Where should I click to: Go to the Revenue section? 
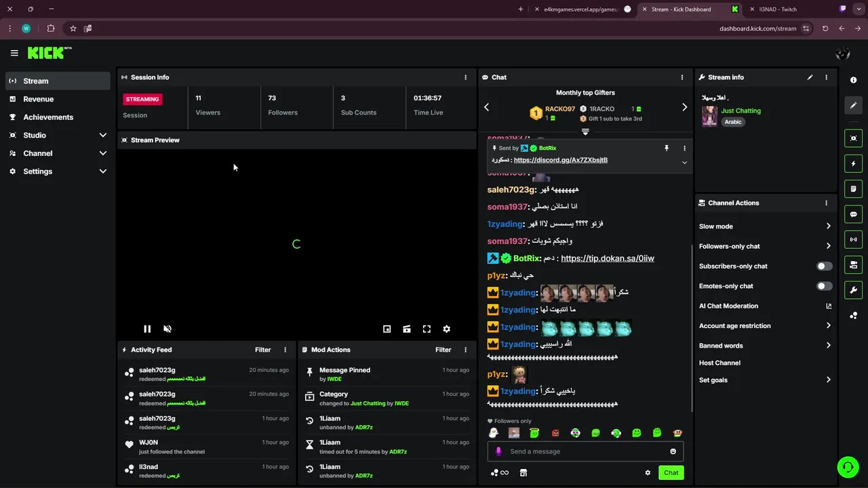(58, 99)
